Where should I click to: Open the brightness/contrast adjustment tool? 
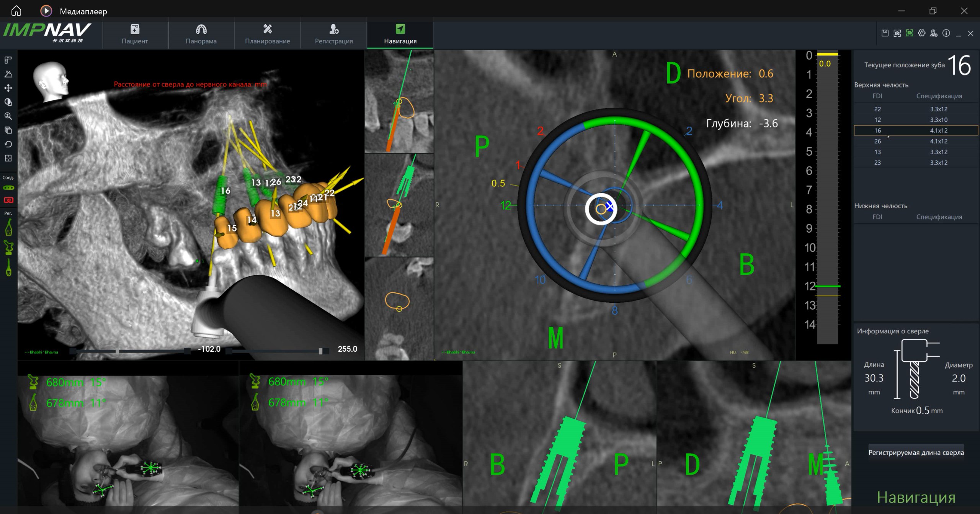pyautogui.click(x=8, y=102)
